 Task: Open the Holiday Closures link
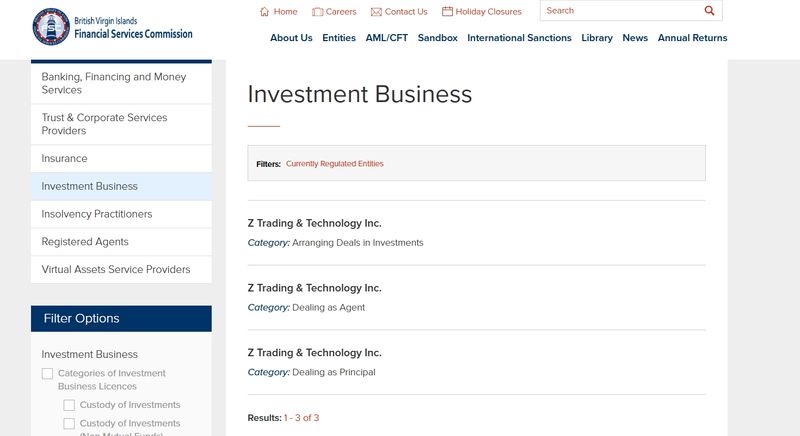pos(488,12)
